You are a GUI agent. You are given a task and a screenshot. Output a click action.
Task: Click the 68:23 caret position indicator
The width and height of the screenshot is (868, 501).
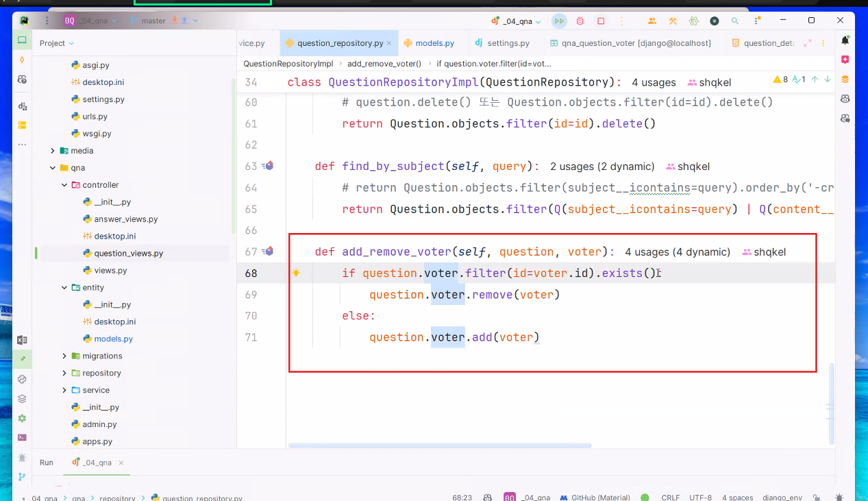[x=462, y=498]
